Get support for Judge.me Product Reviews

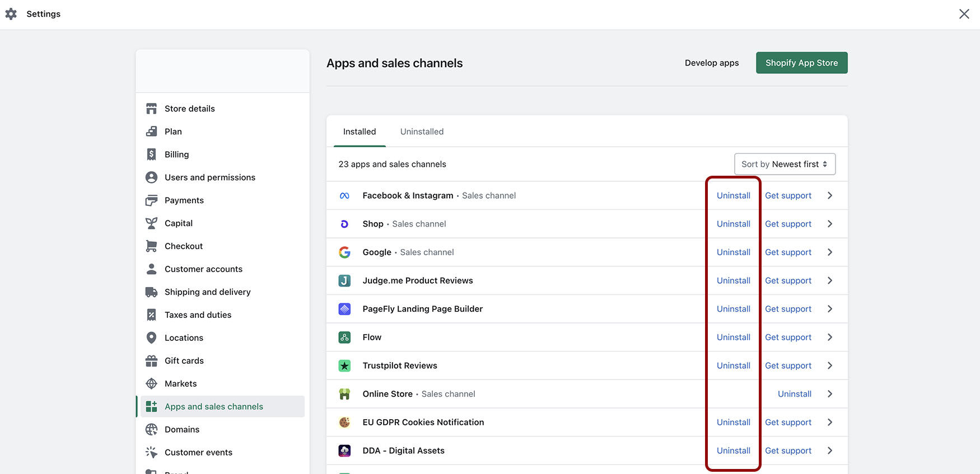(788, 280)
